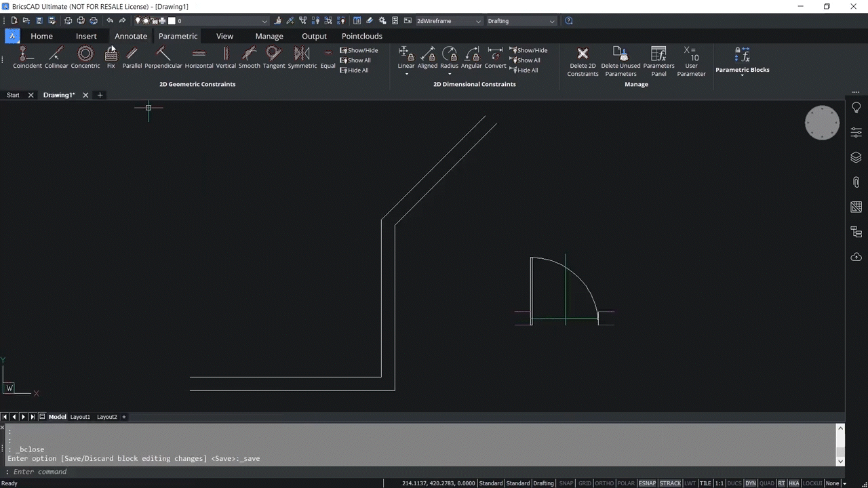
Task: Choose the Smooth constraint tool
Action: pos(250,58)
